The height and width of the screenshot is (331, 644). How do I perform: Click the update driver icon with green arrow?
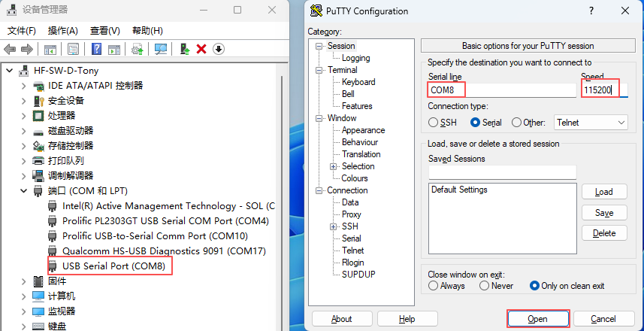[x=184, y=49]
